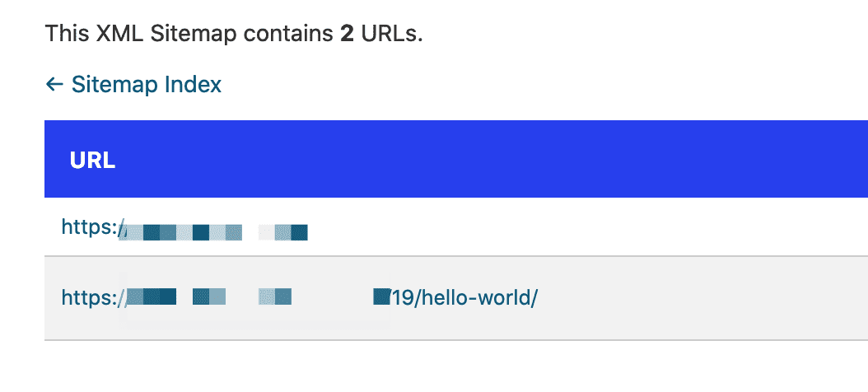Image resolution: width=868 pixels, height=392 pixels.
Task: Click the back arrow before Sitemap Index
Action: pyautogui.click(x=54, y=84)
